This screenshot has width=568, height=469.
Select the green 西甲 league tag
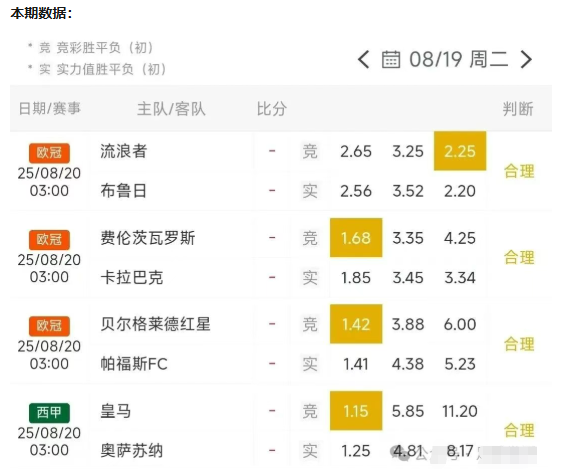coord(49,413)
